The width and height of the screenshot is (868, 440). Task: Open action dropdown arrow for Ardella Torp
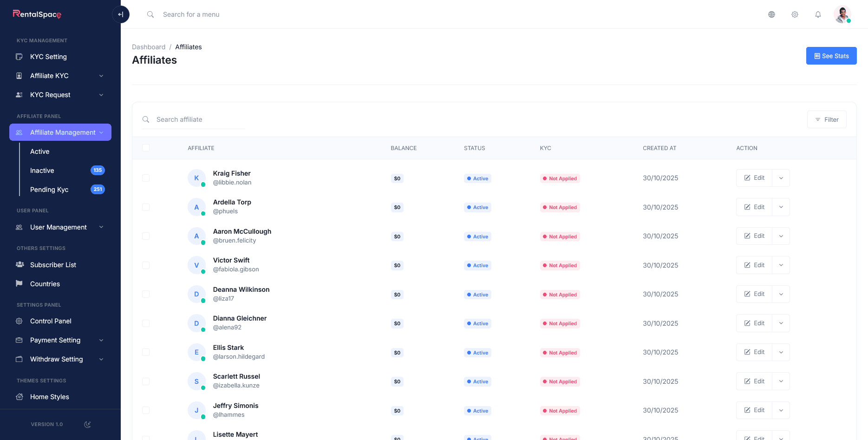point(781,207)
